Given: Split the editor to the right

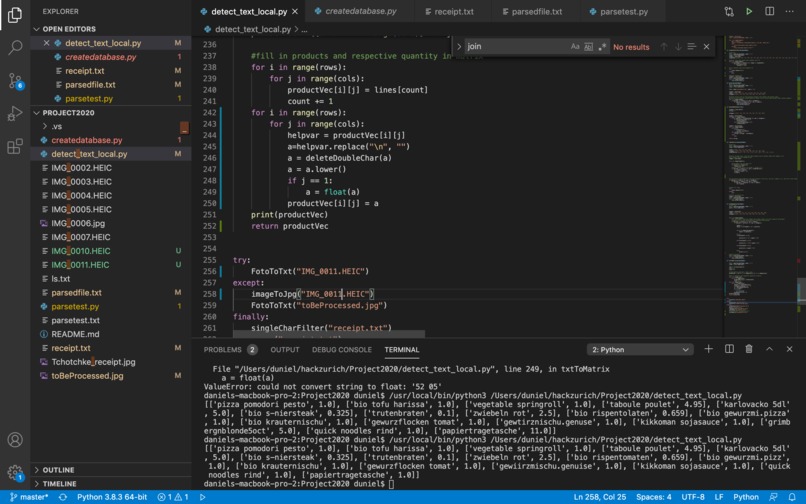Looking at the screenshot, I should pyautogui.click(x=770, y=11).
